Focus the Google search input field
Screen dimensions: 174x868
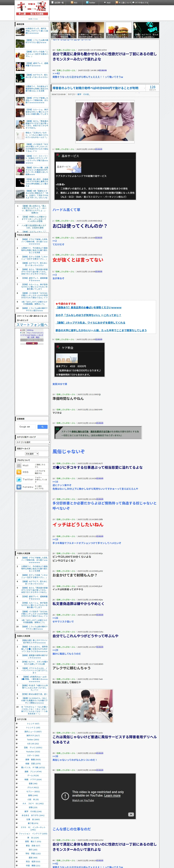(27, 427)
